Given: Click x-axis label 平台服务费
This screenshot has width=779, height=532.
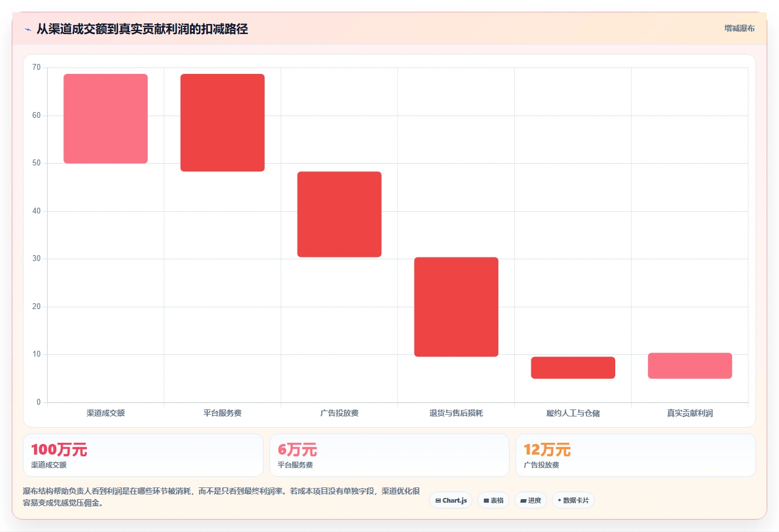Looking at the screenshot, I should pos(222,413).
